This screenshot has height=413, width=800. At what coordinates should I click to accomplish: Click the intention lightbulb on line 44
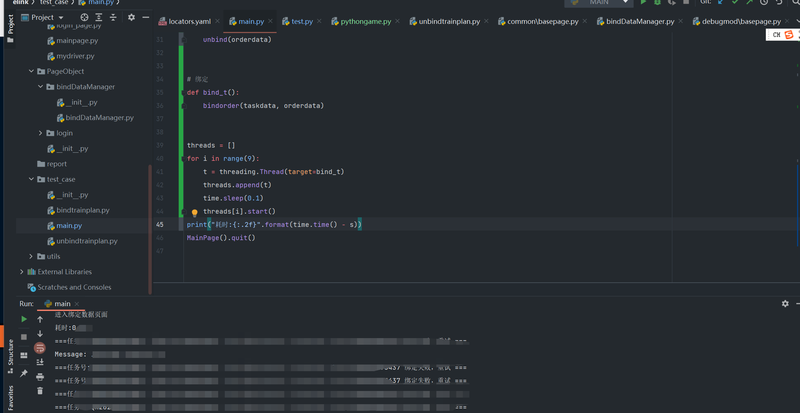(x=194, y=213)
